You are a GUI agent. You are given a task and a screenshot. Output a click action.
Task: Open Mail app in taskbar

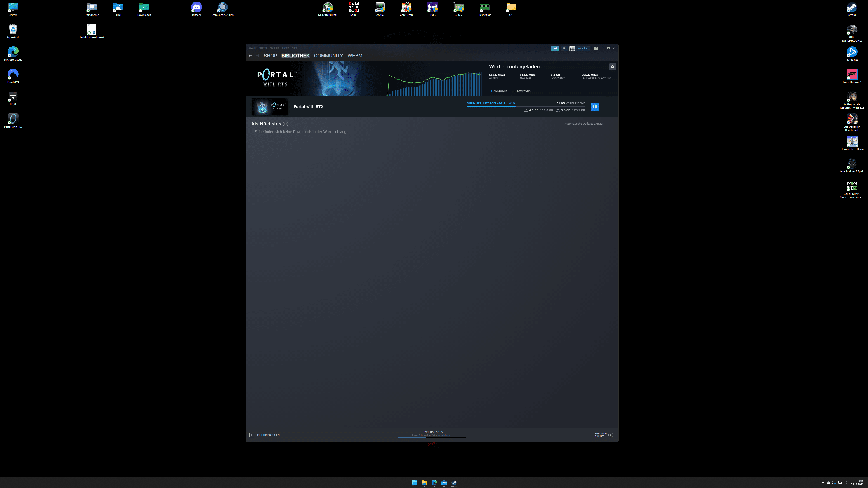point(444,483)
